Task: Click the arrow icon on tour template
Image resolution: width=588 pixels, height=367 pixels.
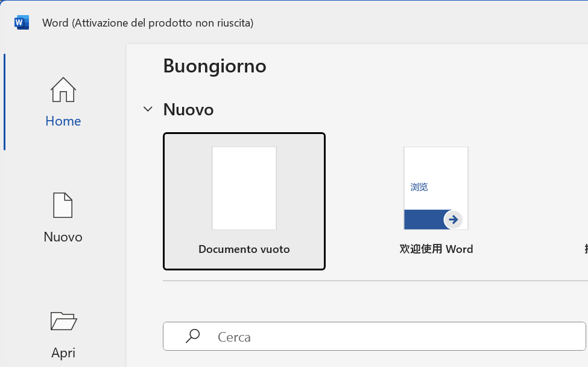Action: point(453,220)
